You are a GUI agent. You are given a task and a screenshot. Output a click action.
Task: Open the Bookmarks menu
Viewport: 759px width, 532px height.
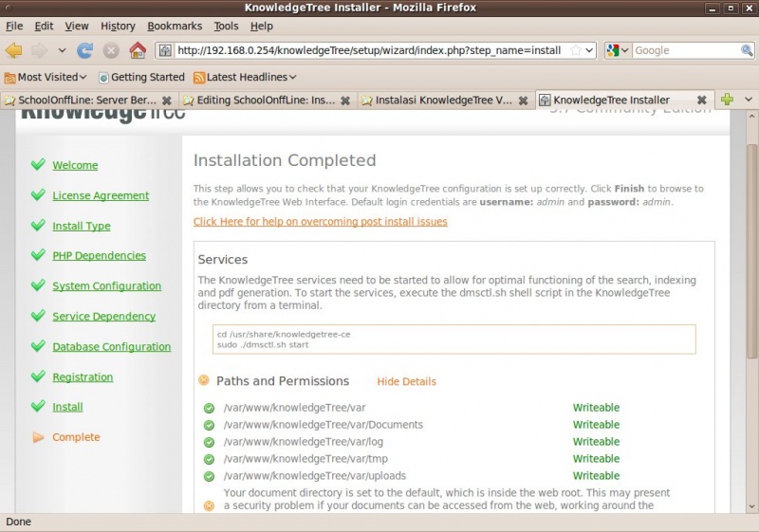(175, 26)
